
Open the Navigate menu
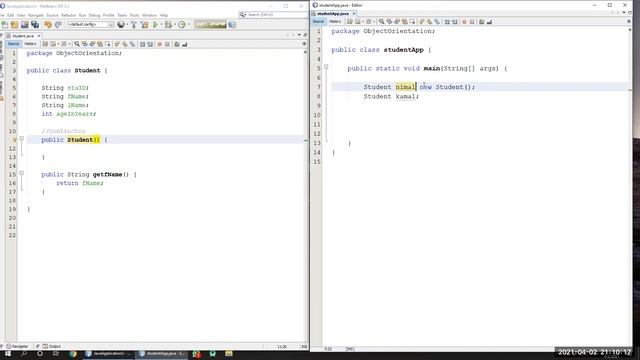tap(36, 15)
